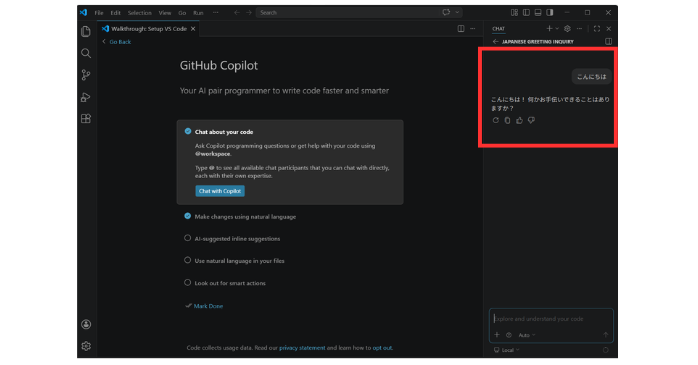The width and height of the screenshot is (698, 365).
Task: Click the Mark Done link
Action: pyautogui.click(x=208, y=306)
